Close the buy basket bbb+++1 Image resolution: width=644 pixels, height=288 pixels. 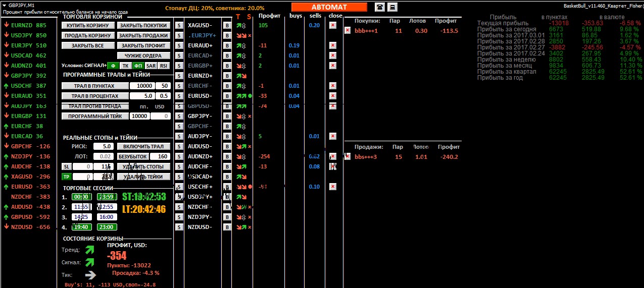[x=348, y=31]
